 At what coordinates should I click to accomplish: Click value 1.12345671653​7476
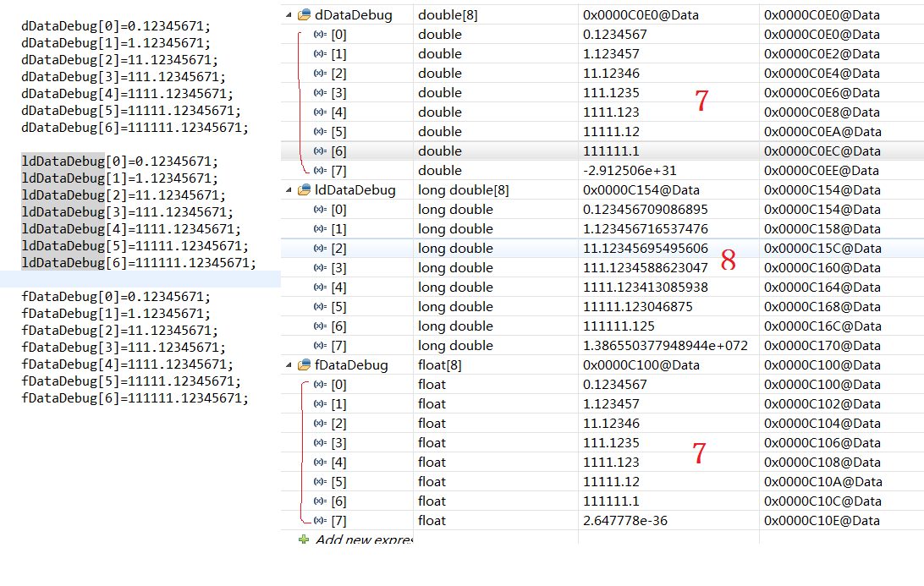(x=646, y=228)
